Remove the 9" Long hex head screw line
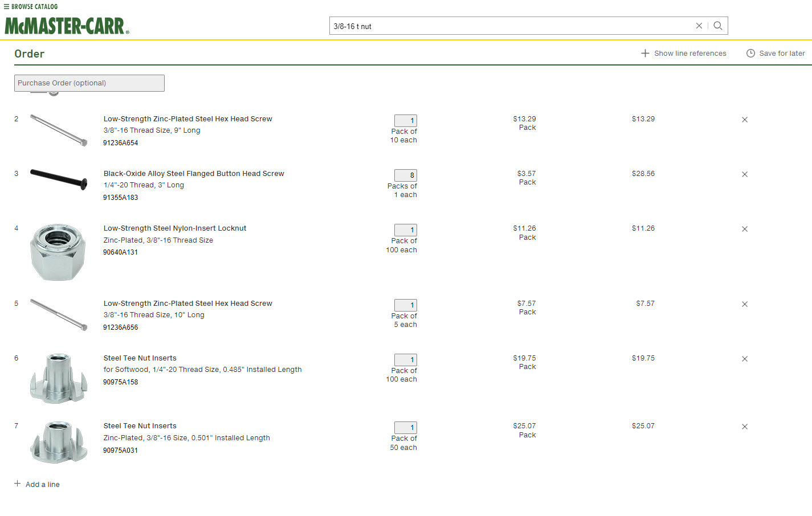Image resolution: width=812 pixels, height=516 pixels. coord(744,120)
